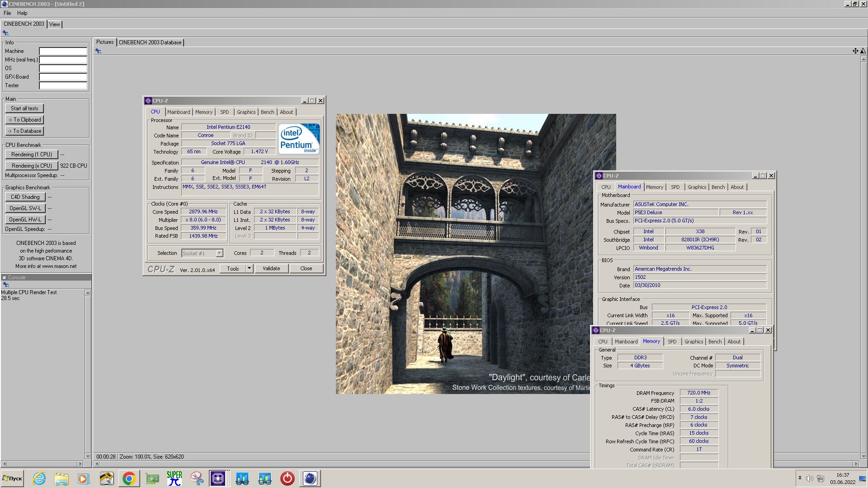Image resolution: width=868 pixels, height=488 pixels.
Task: Click the GFX-Board input field
Action: (63, 77)
